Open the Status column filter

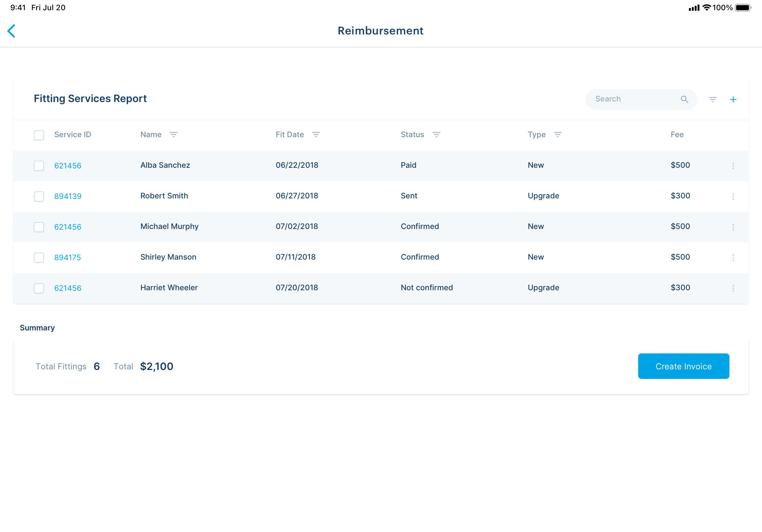[436, 135]
